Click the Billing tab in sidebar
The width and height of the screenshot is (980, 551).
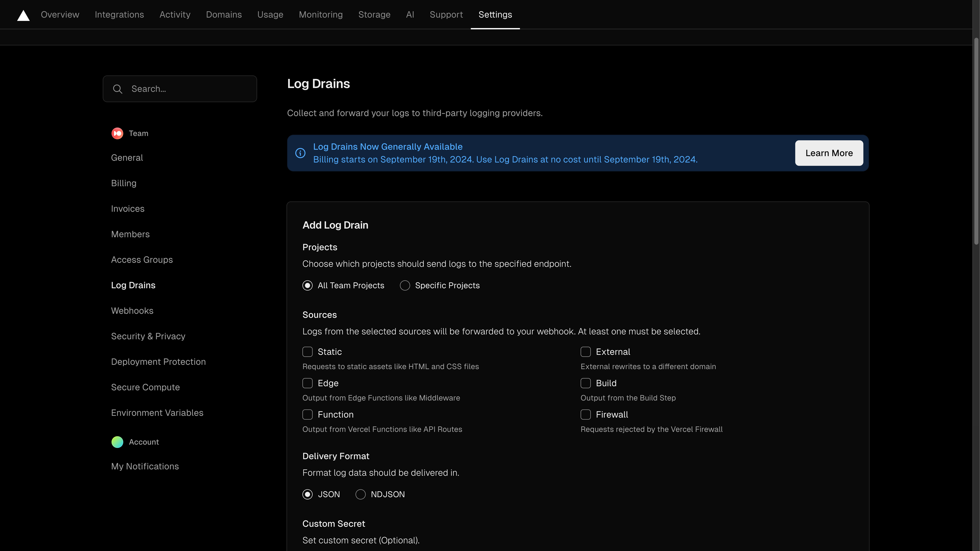coord(123,183)
